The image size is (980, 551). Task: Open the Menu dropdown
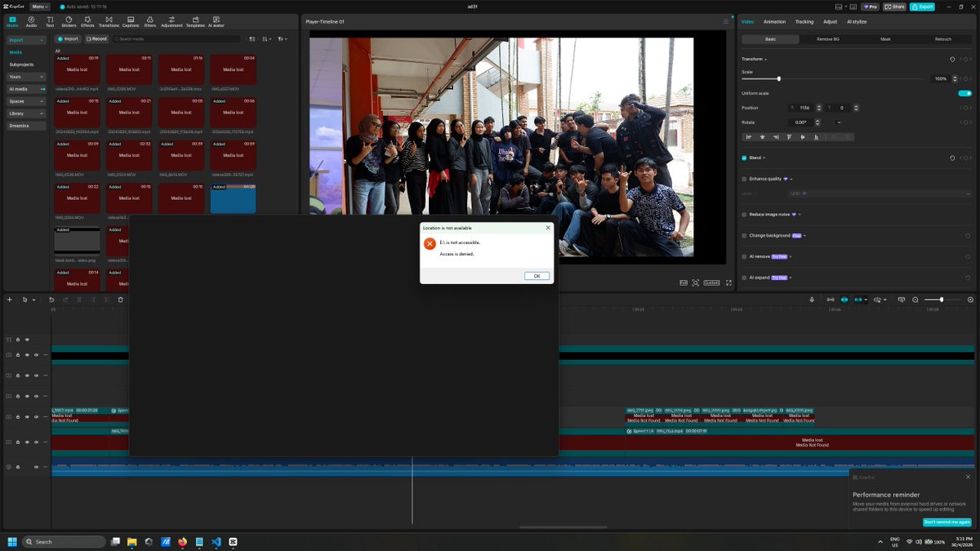pyautogui.click(x=39, y=7)
